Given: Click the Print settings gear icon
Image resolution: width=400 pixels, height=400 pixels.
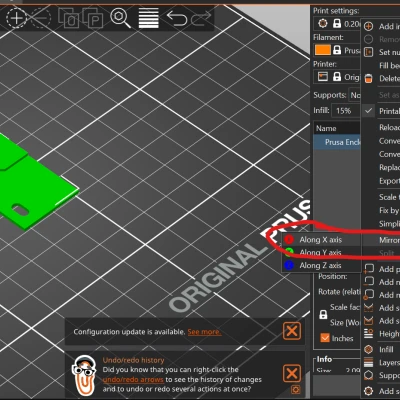Looking at the screenshot, I should [x=322, y=23].
